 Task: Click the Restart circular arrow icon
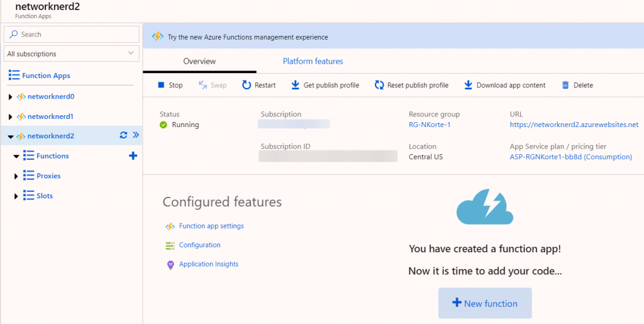click(x=247, y=85)
